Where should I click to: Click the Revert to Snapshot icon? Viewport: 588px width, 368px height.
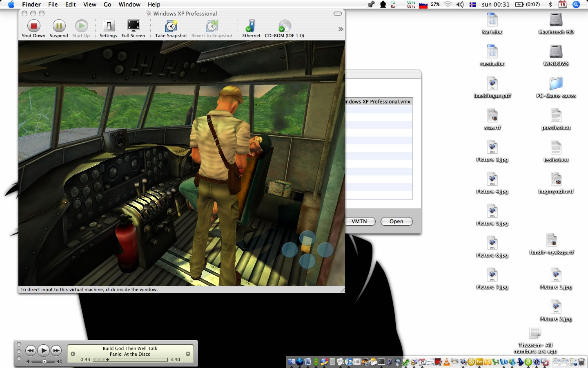point(212,26)
